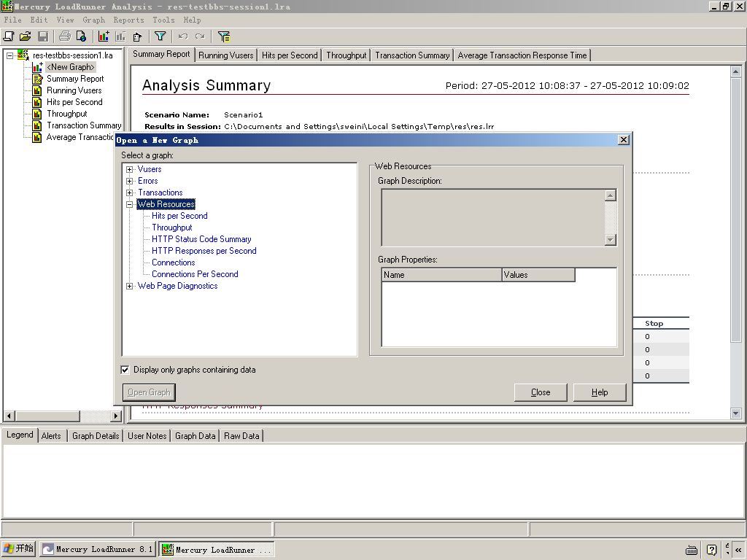This screenshot has width=747, height=560.
Task: Select Connections in the dialog graph tree
Action: coord(174,262)
